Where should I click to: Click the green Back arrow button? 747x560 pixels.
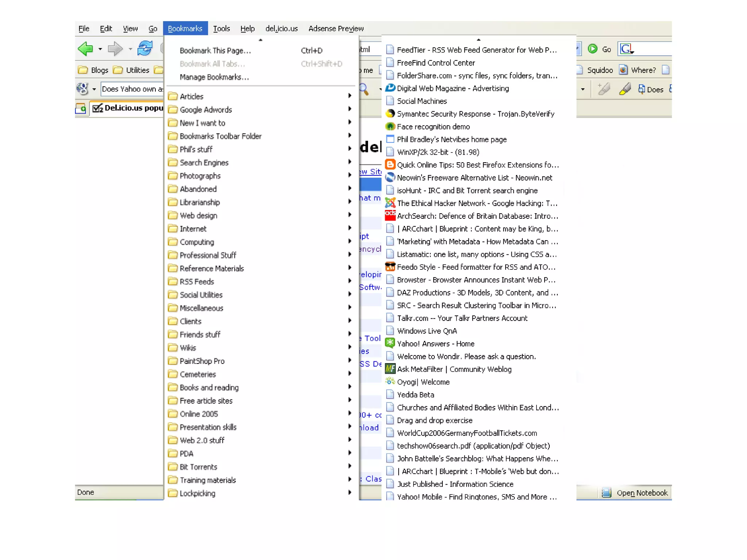coord(86,49)
